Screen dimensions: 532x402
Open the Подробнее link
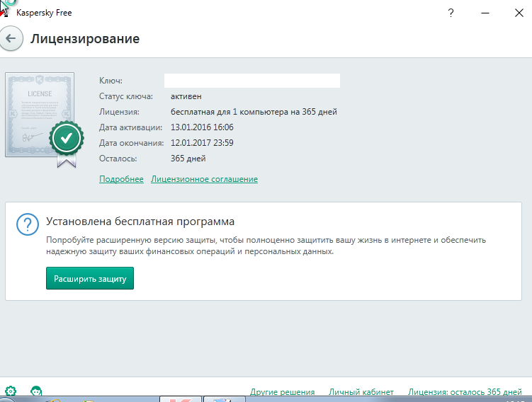tap(121, 179)
